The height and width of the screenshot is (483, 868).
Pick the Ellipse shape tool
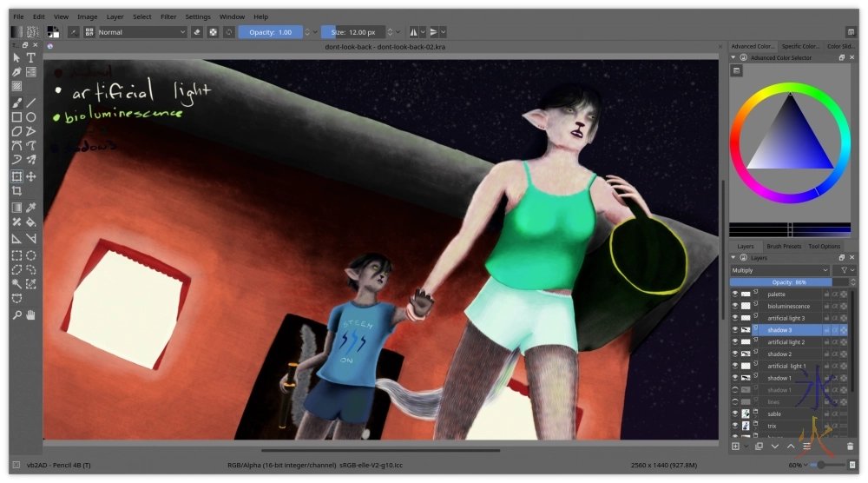click(x=31, y=116)
